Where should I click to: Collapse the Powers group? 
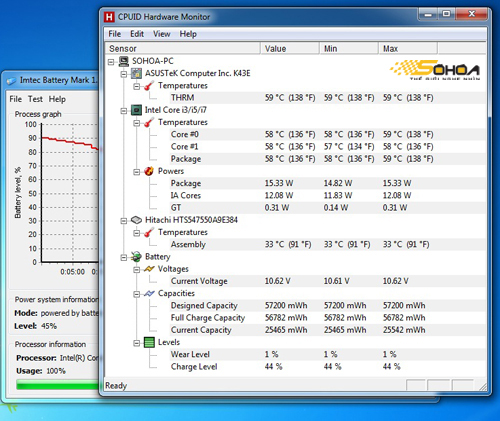click(x=137, y=172)
